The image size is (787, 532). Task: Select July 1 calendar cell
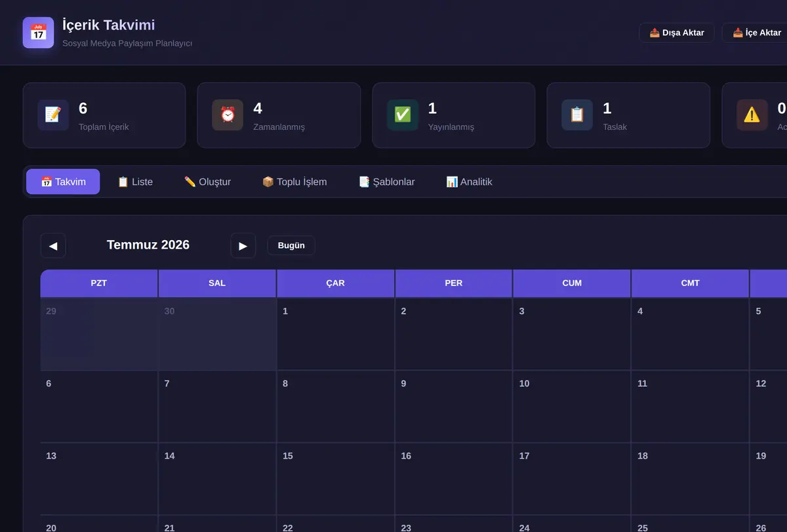coord(336,334)
